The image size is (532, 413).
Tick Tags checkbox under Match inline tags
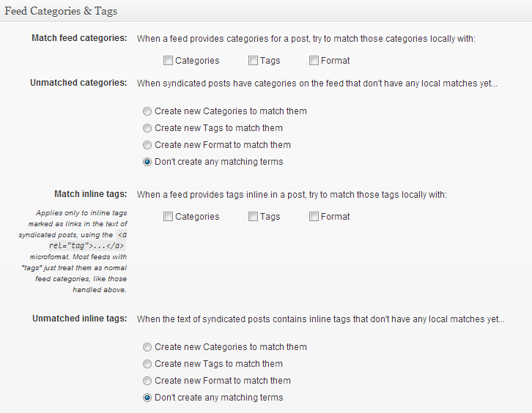[x=253, y=217]
